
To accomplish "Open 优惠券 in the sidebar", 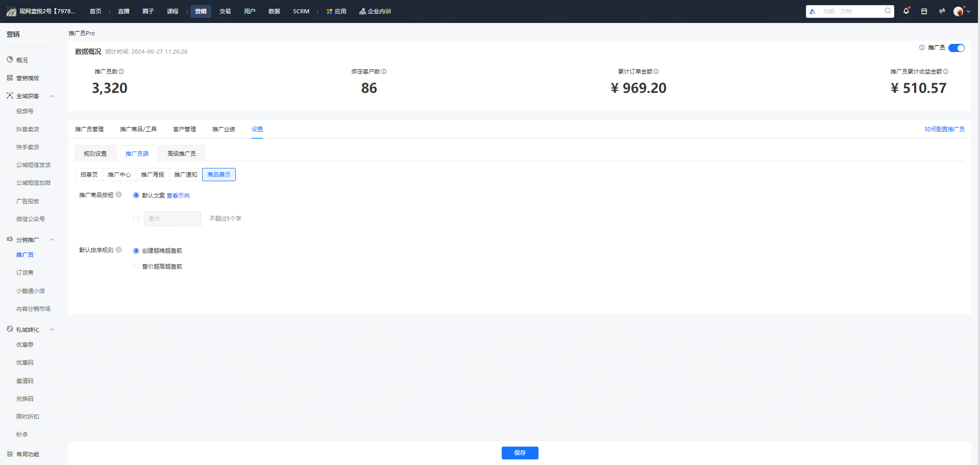I will (x=25, y=345).
